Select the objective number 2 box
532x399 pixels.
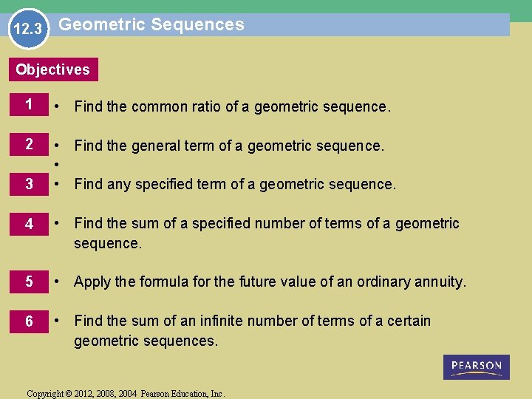coord(29,145)
